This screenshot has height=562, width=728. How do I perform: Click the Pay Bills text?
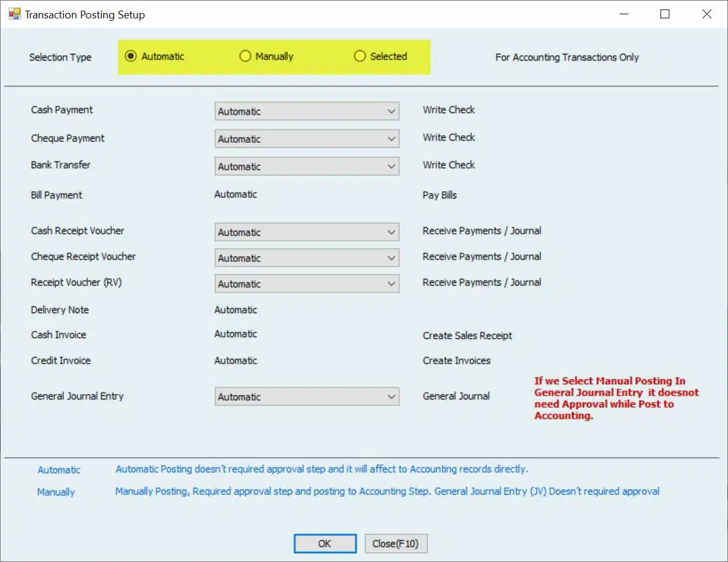(440, 195)
